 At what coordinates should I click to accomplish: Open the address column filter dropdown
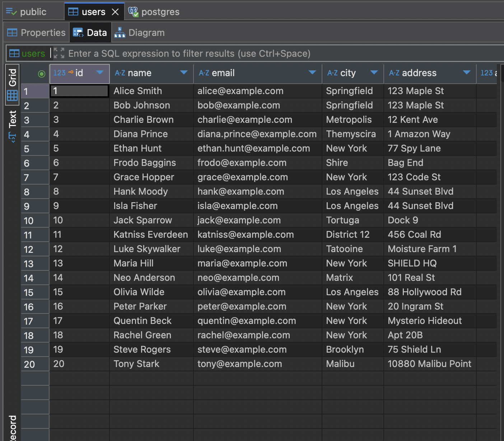coord(467,73)
